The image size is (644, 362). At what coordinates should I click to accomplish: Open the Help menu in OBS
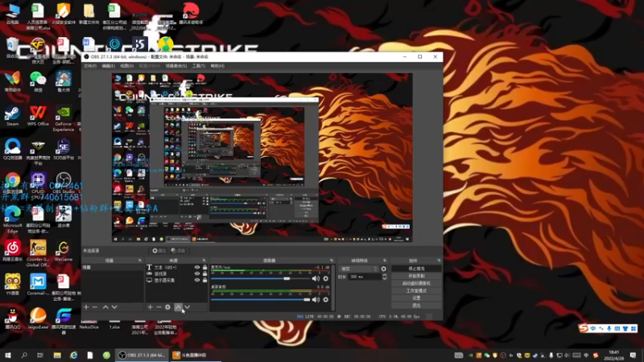click(x=217, y=66)
